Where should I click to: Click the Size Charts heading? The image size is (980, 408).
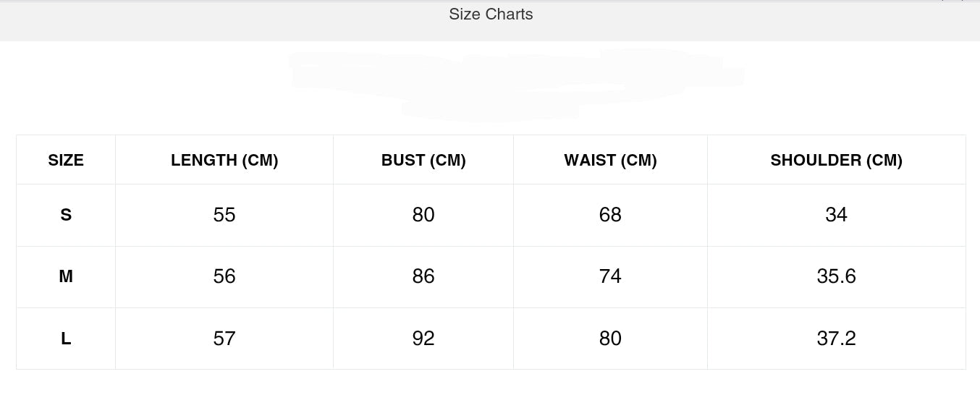coord(491,14)
